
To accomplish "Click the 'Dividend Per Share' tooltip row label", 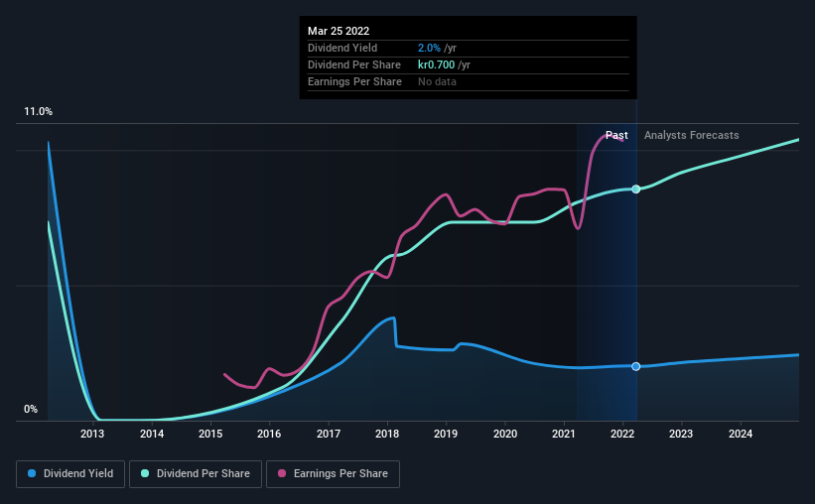I will 354,64.
